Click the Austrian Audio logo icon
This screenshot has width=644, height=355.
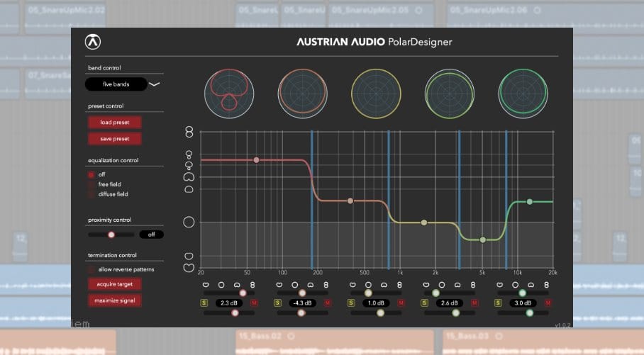pos(93,42)
